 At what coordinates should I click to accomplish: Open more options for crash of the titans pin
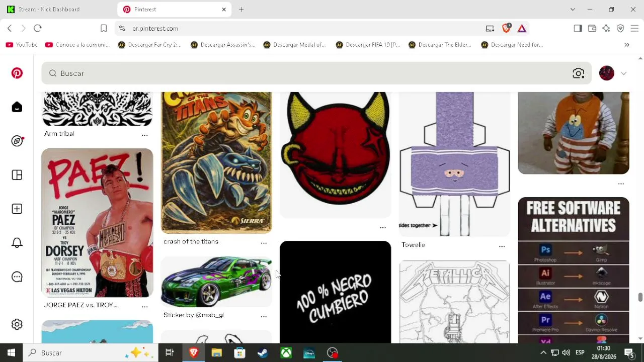click(x=264, y=243)
